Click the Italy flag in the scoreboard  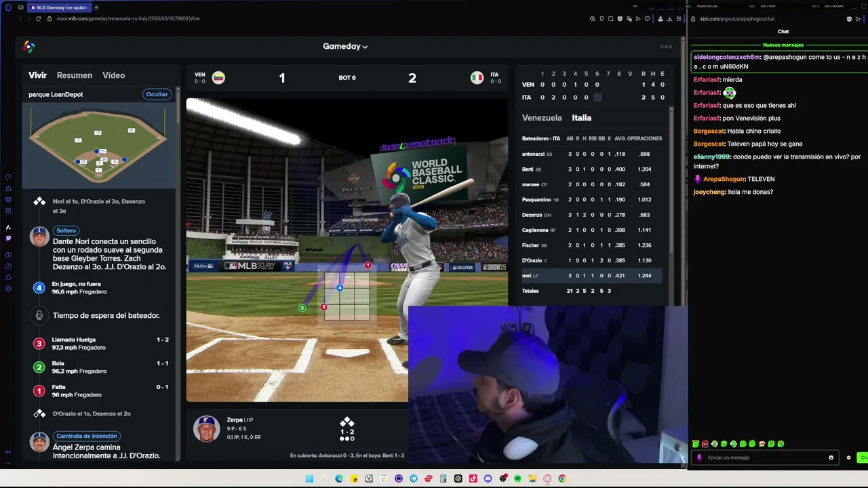(477, 78)
